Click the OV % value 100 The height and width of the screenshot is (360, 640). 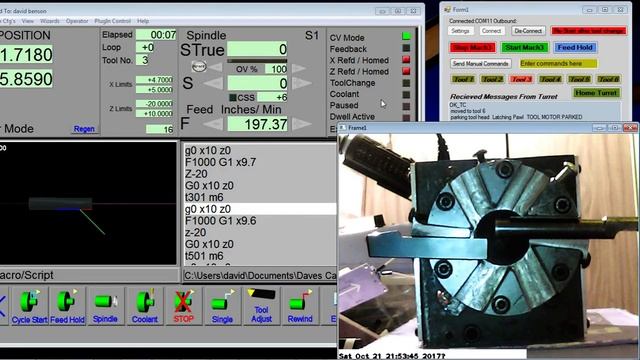(x=276, y=69)
